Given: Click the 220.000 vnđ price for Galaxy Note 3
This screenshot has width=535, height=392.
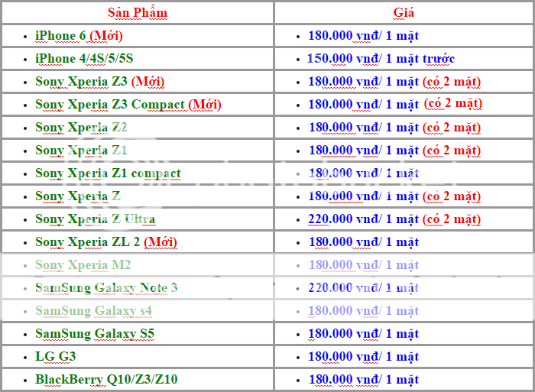Looking at the screenshot, I should [363, 287].
